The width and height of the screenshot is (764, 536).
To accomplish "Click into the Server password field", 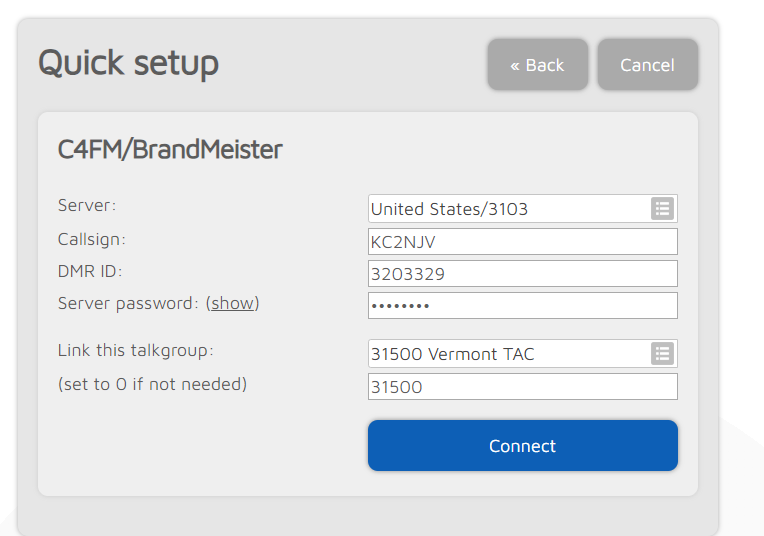I will pyautogui.click(x=522, y=305).
